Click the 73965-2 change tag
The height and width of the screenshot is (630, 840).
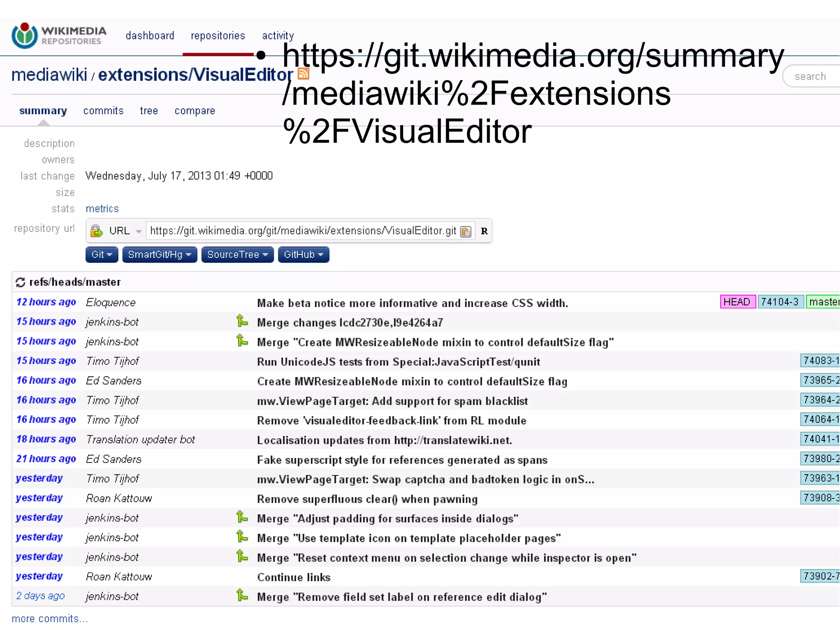pyautogui.click(x=820, y=380)
